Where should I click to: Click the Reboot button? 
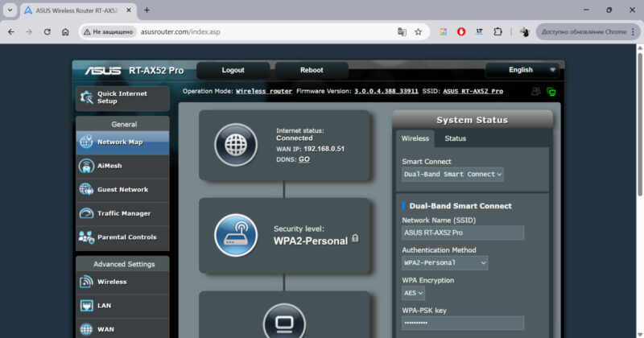(312, 70)
